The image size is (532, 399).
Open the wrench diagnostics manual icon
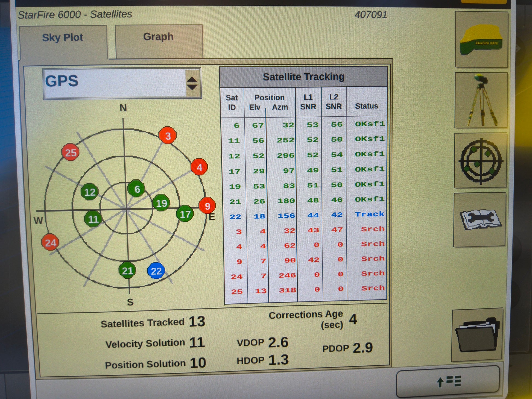pos(480,220)
